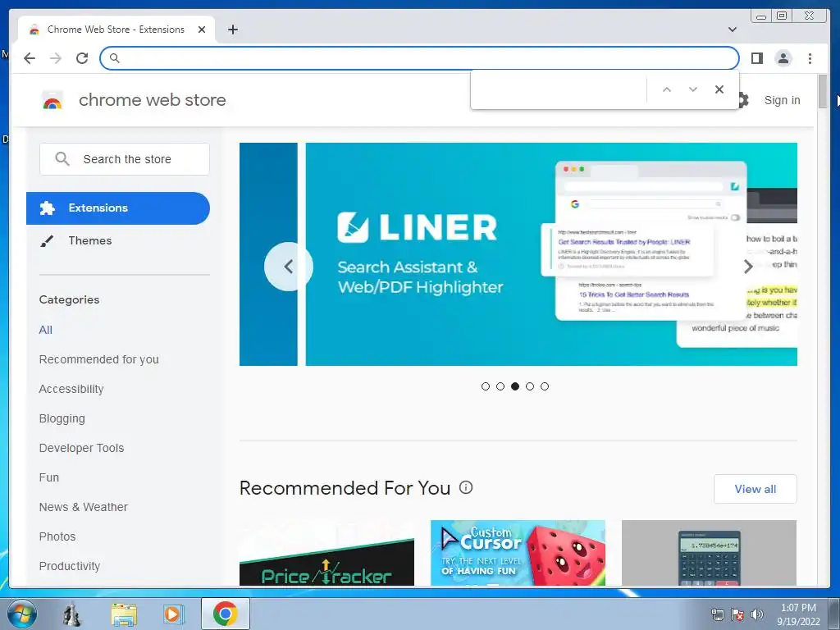This screenshot has height=630, width=840.
Task: Open a new tab with the plus button
Action: click(232, 30)
